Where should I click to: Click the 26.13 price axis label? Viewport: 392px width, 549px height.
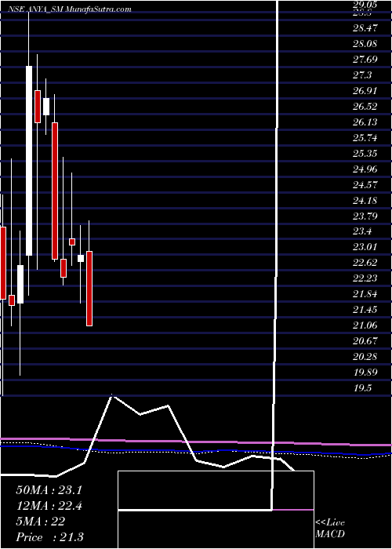[365, 122]
